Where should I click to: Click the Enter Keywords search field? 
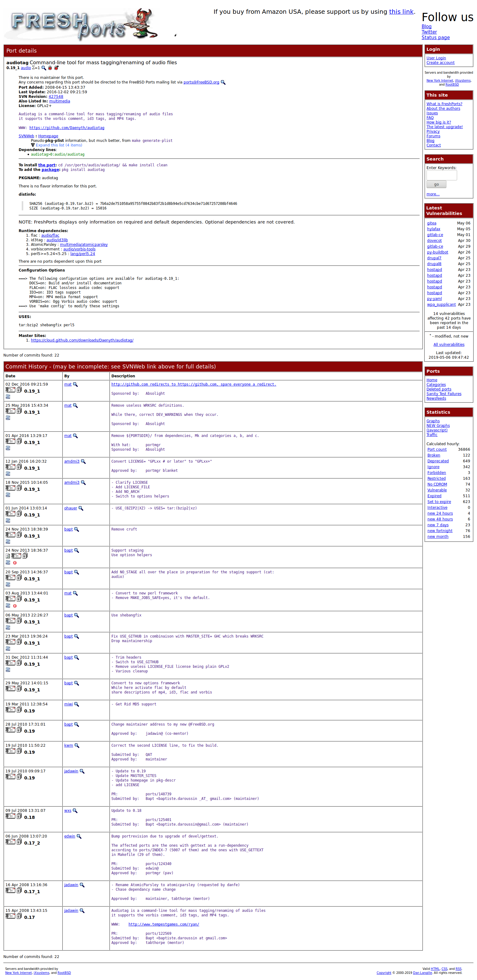(x=442, y=176)
